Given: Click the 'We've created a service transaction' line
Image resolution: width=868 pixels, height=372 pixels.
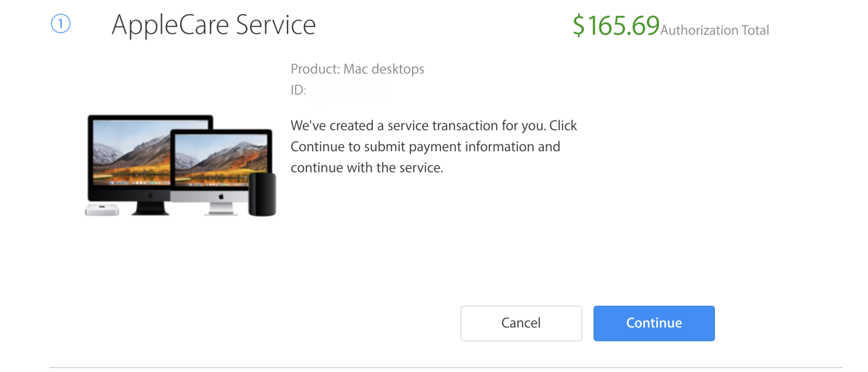Looking at the screenshot, I should (434, 126).
